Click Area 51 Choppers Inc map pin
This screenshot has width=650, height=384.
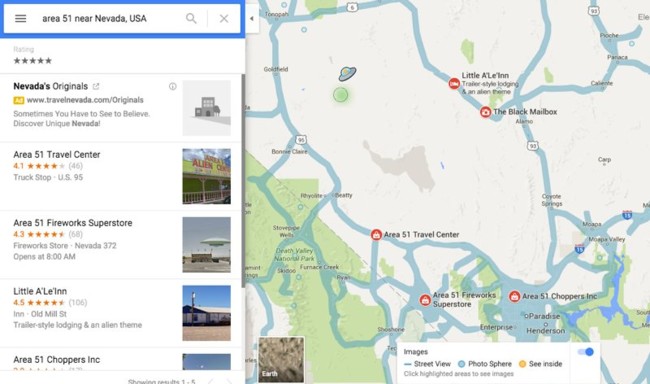pos(514,297)
